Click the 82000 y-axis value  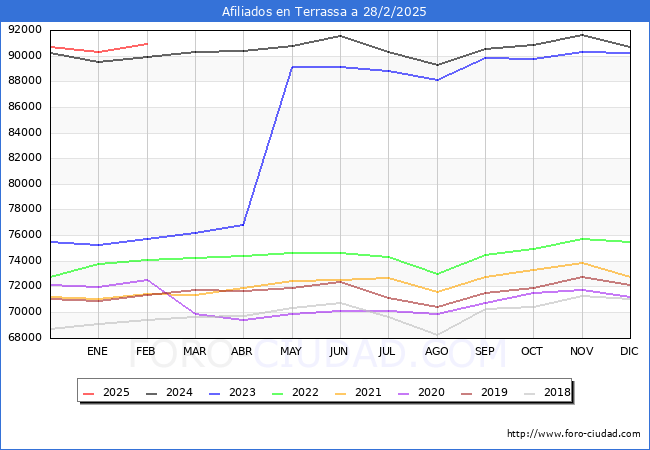[x=25, y=158]
